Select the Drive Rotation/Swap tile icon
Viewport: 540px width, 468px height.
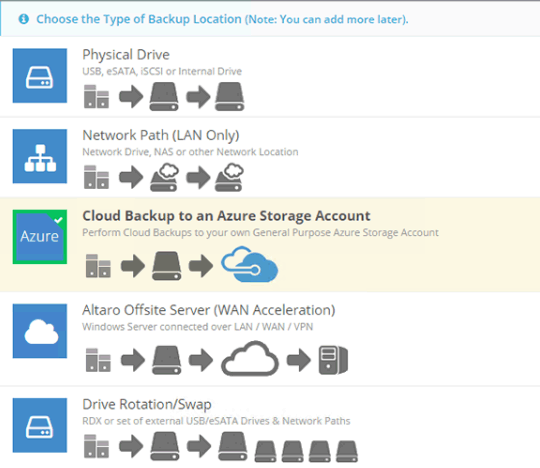[x=40, y=425]
